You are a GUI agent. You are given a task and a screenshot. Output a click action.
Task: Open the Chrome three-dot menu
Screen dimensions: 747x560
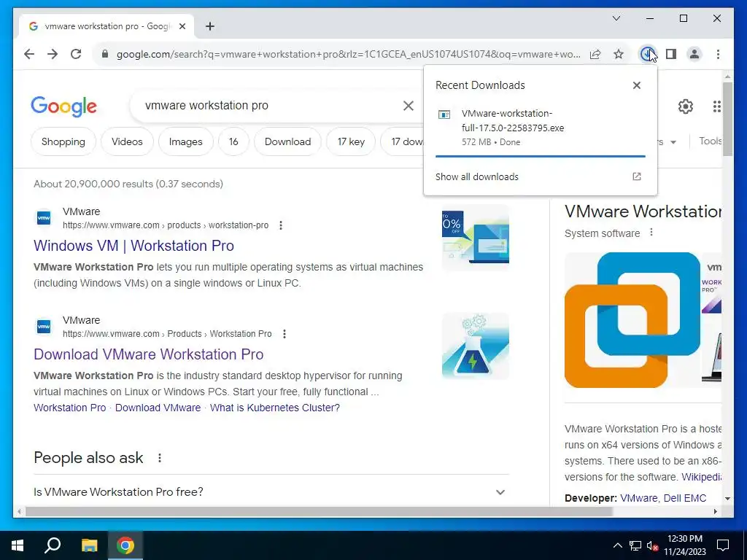point(718,54)
